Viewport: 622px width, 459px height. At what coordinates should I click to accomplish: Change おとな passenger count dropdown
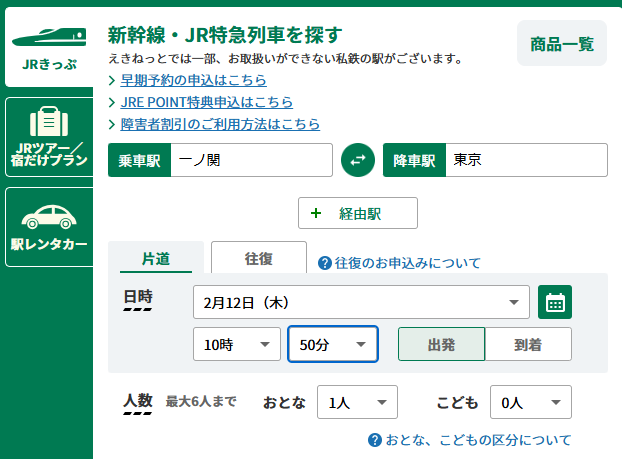[357, 402]
